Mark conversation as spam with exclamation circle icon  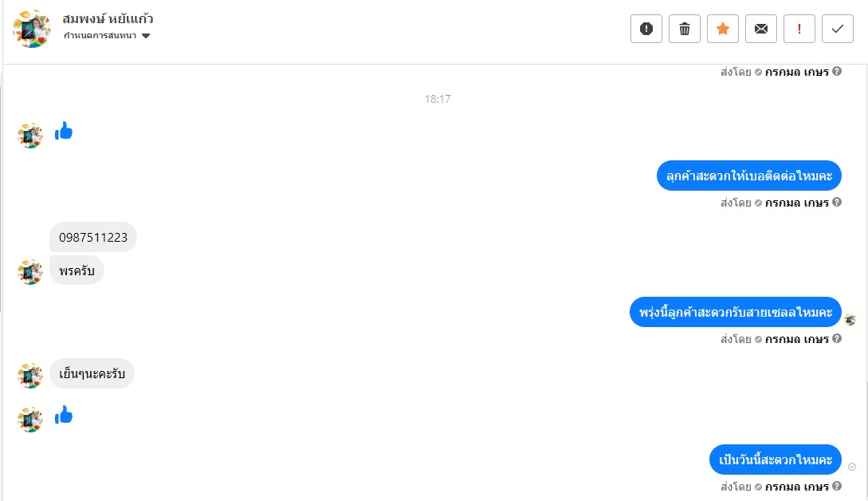tap(646, 29)
